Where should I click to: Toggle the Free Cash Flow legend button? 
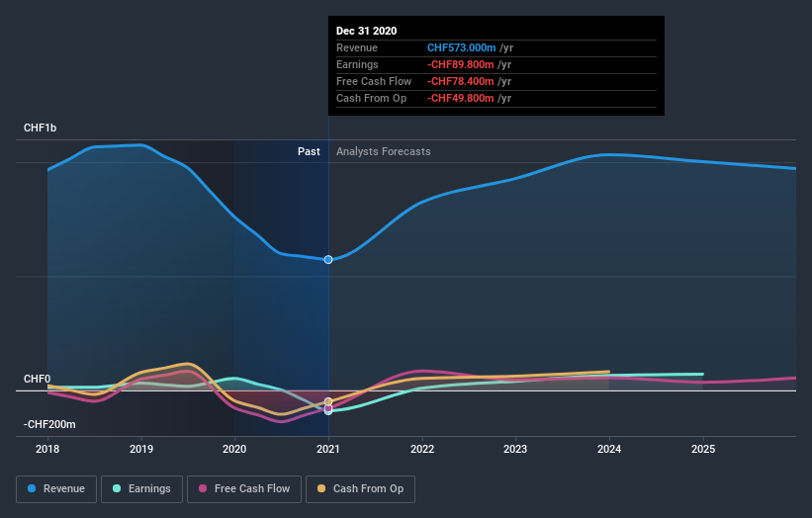coord(244,489)
